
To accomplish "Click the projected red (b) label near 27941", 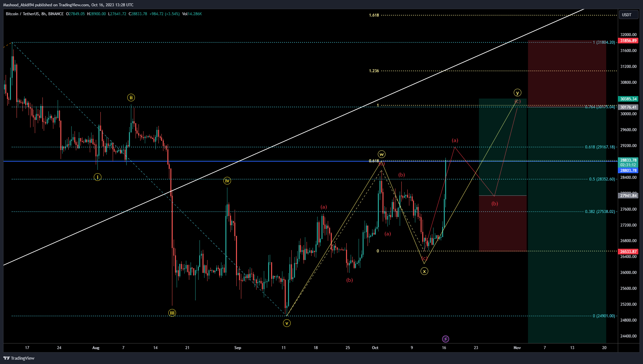I will pyautogui.click(x=495, y=204).
